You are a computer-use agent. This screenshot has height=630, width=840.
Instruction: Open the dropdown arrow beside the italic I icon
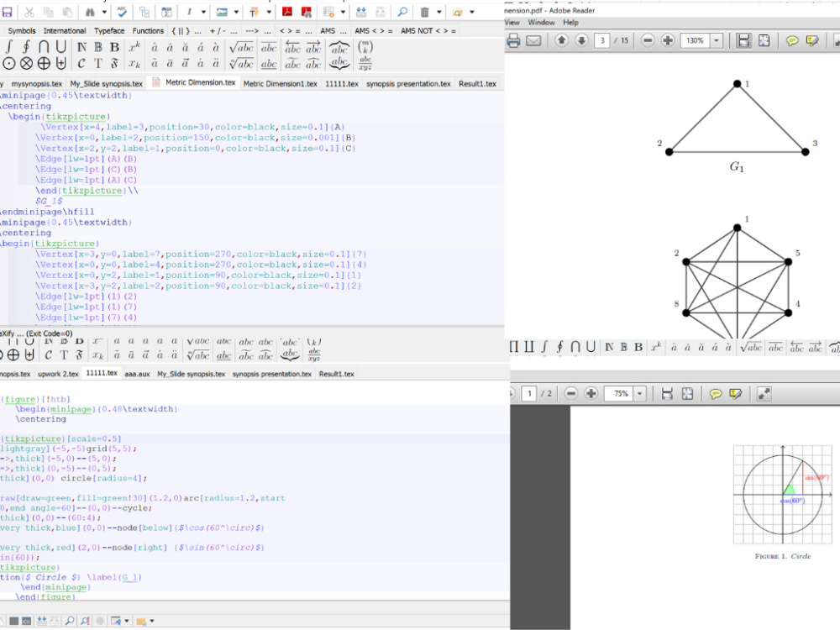(203, 12)
